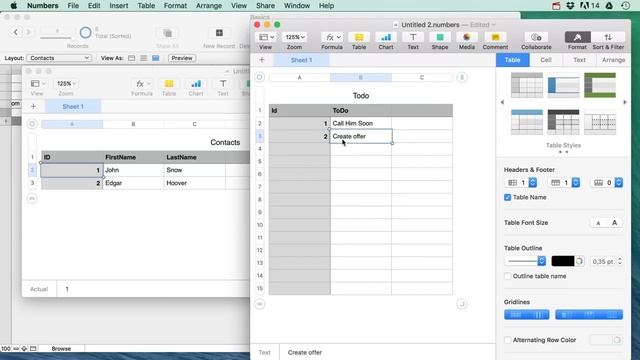Screen dimensions: 640x360
Task: Select column B header in Todo table
Action: [x=361, y=77]
